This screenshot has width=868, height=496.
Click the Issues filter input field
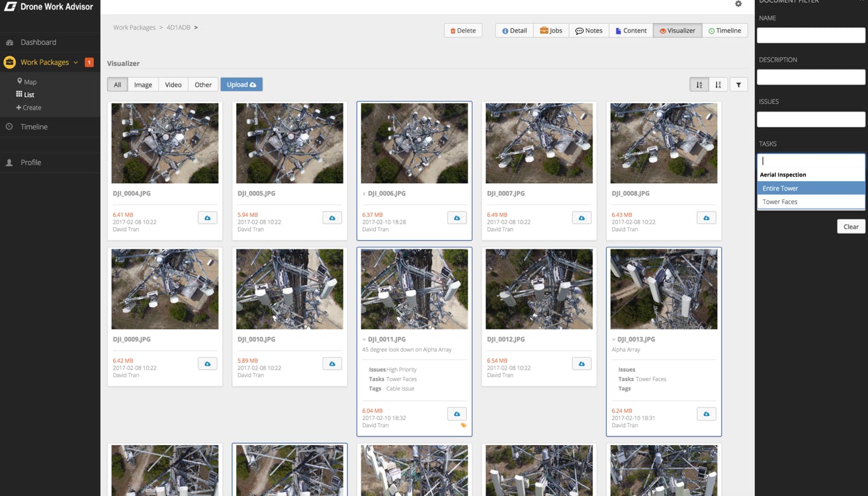click(x=811, y=119)
